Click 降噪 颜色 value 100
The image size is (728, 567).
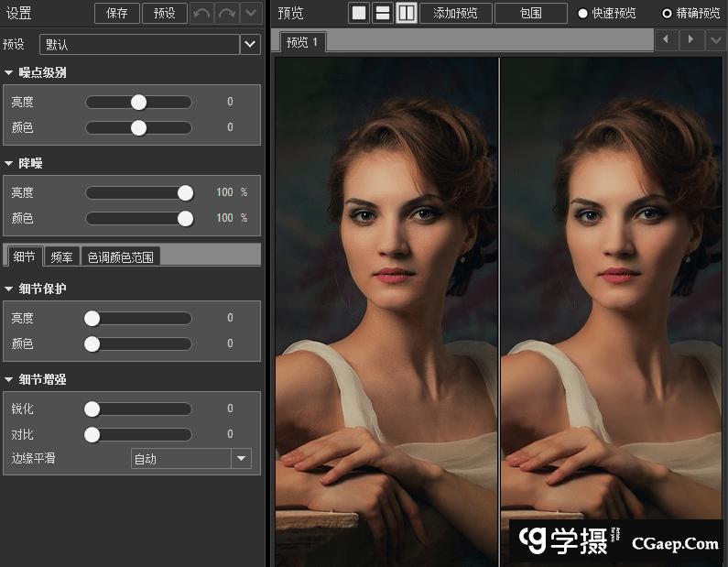coord(224,218)
